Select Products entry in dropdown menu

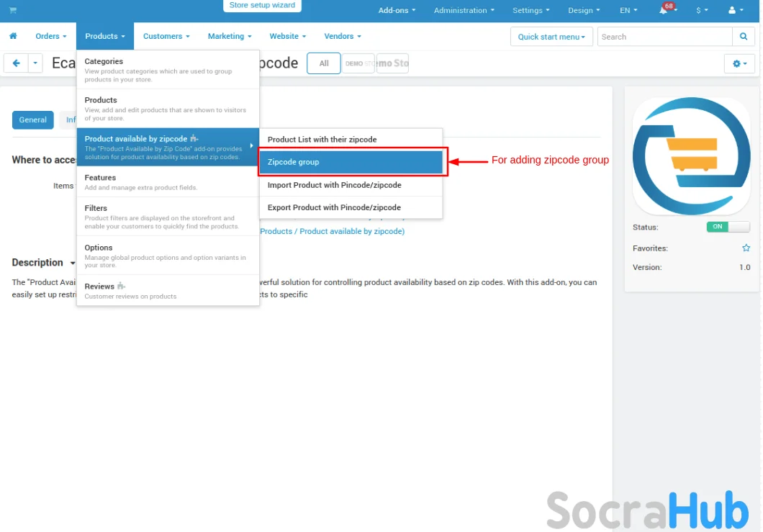(168, 108)
